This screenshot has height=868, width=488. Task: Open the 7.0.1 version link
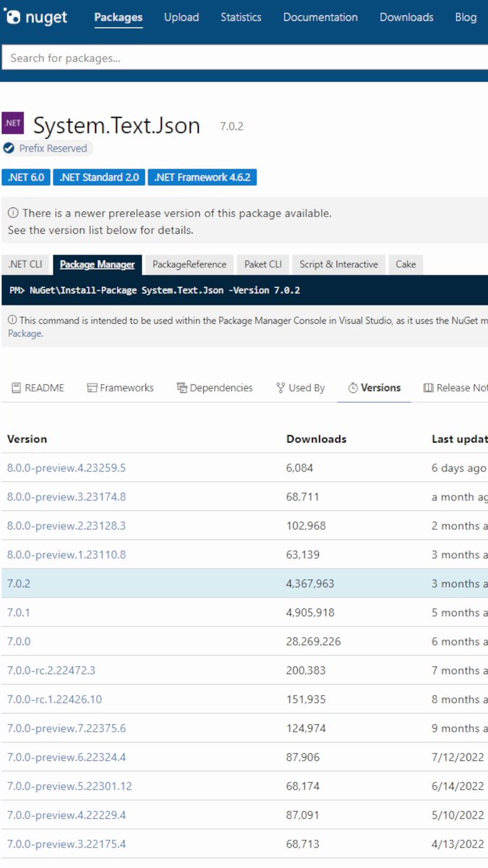pos(19,613)
